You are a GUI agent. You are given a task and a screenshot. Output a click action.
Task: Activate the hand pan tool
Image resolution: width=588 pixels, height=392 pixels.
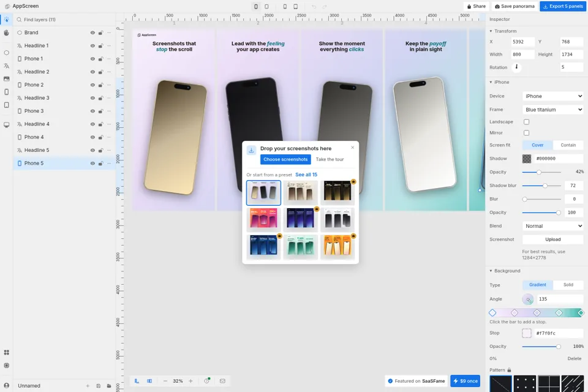pos(6,32)
